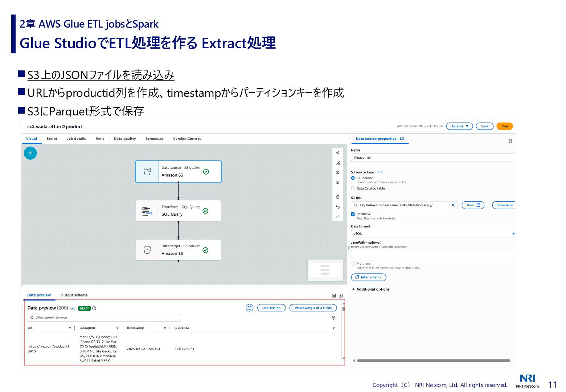Clear the S3 URL with the X icon
This screenshot has width=566, height=392.
coord(453,205)
